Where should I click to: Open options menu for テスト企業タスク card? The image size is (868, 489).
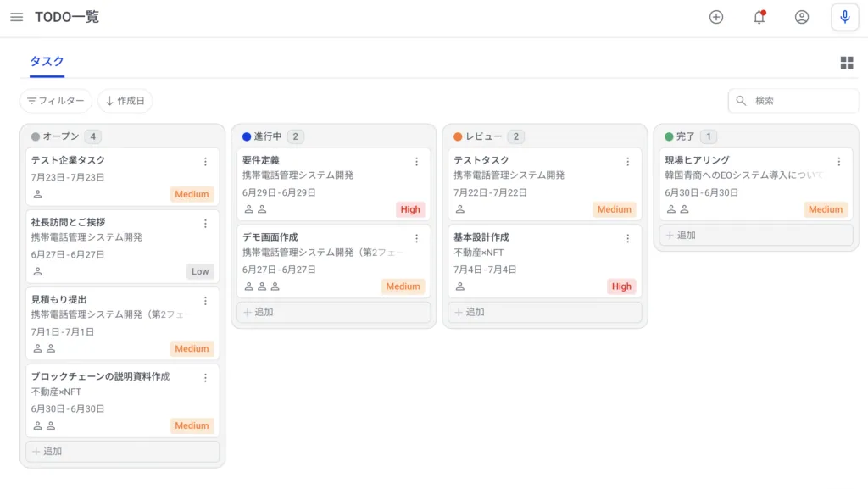click(205, 162)
